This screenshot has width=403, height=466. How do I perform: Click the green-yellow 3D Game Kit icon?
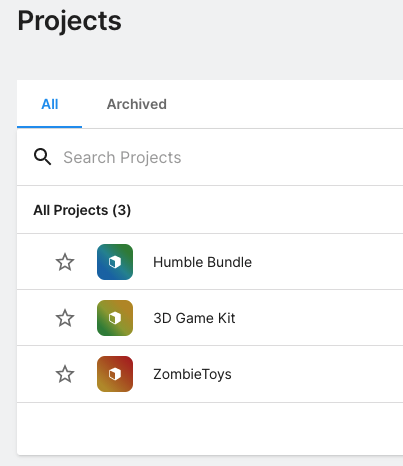pyautogui.click(x=115, y=318)
